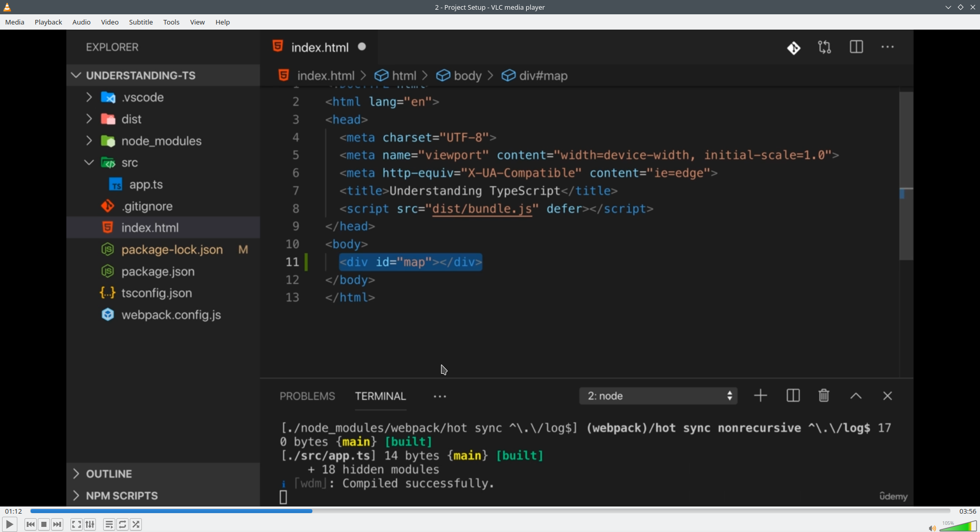Click line number 11 in the gutter
Image resolution: width=980 pixels, height=532 pixels.
point(292,262)
